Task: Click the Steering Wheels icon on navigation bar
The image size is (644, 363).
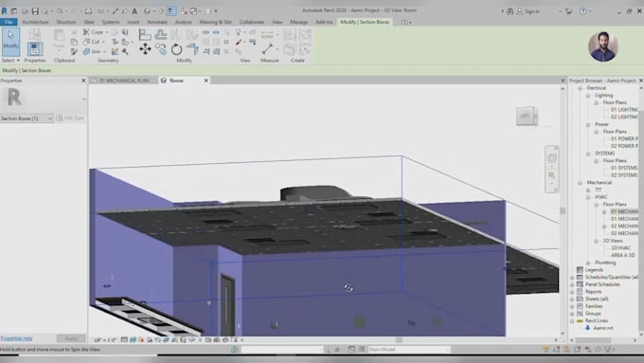Action: point(551,158)
